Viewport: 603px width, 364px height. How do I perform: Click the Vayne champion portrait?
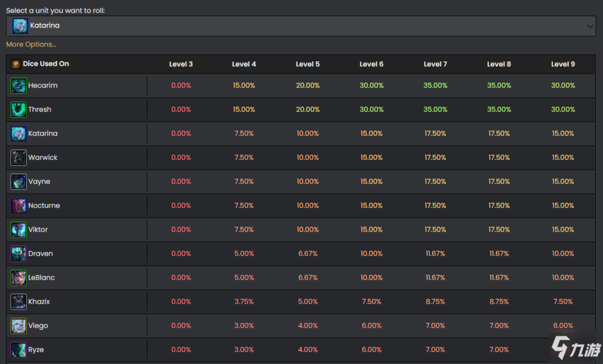pos(18,182)
